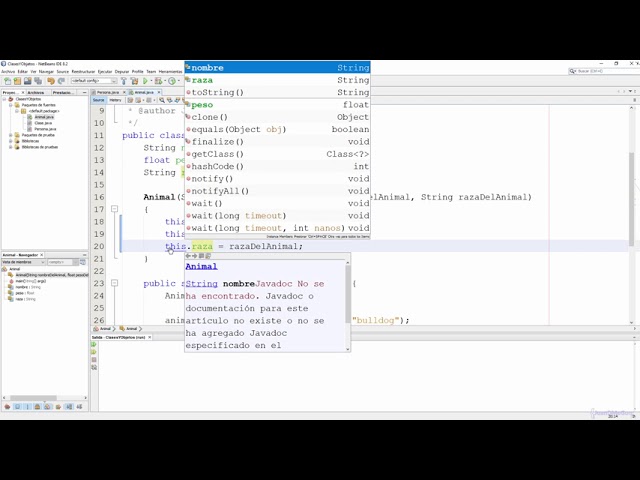Select the raza completion suggestion
Image resolution: width=640 pixels, height=480 pixels.
pyautogui.click(x=278, y=80)
